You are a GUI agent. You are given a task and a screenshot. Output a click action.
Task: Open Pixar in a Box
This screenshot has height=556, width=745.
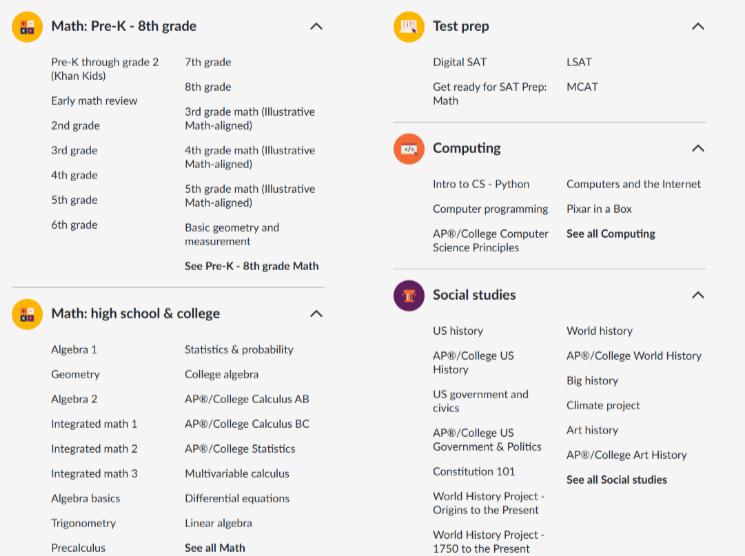tap(599, 209)
